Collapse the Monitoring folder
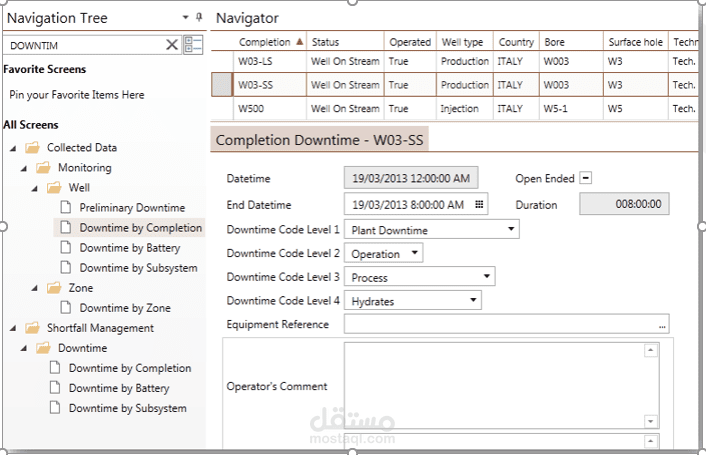 [24, 168]
